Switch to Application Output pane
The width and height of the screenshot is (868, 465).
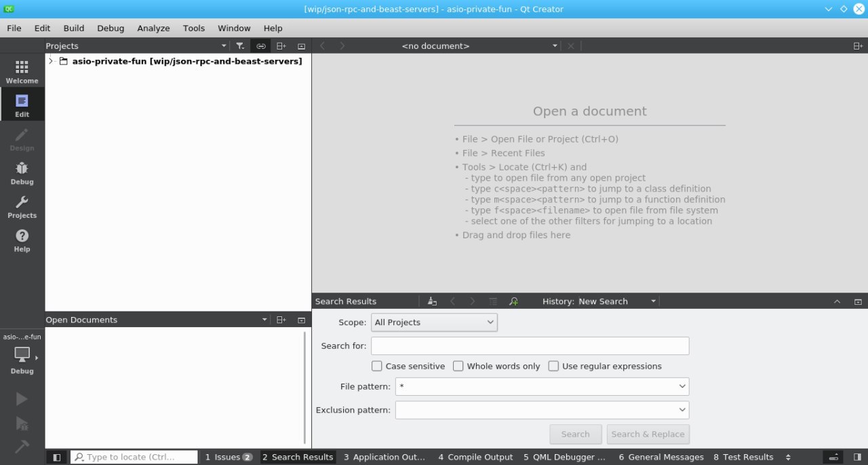click(384, 457)
